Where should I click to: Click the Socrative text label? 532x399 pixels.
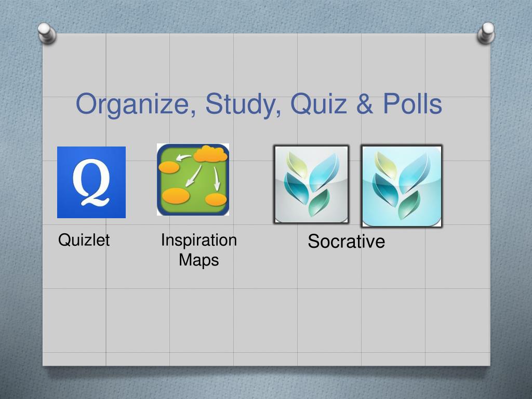pyautogui.click(x=347, y=241)
